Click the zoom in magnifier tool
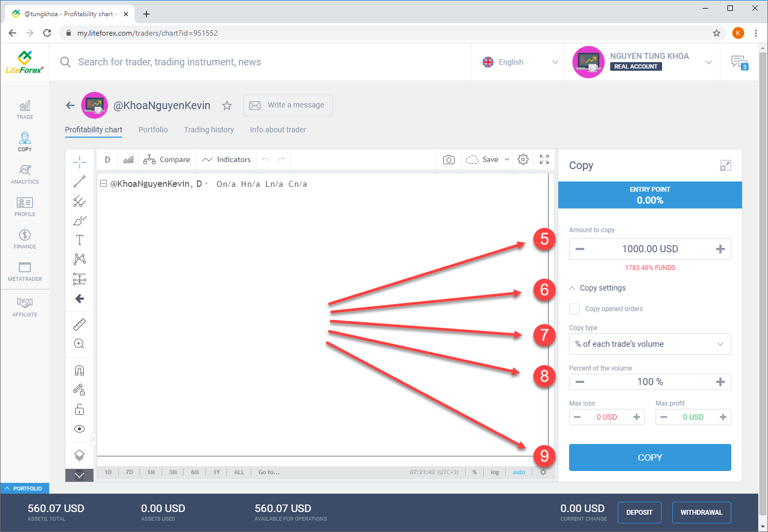Viewport: 768px width, 532px height. point(79,344)
